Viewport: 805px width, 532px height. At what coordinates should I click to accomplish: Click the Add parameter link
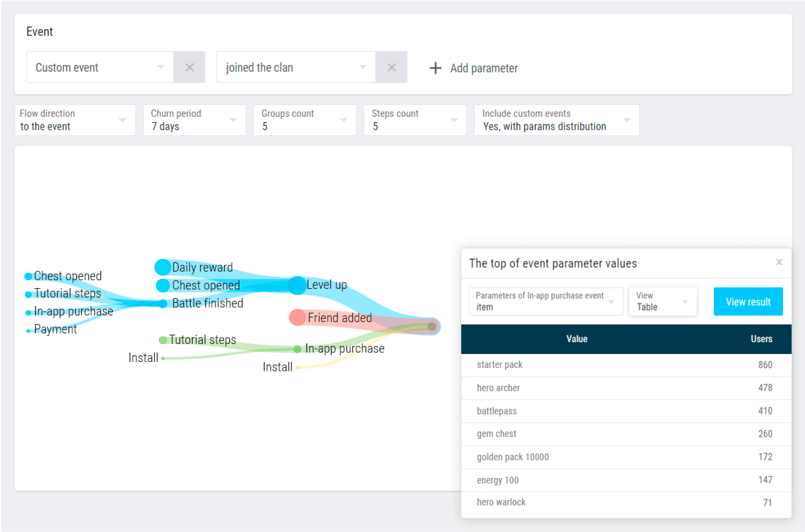click(x=483, y=68)
